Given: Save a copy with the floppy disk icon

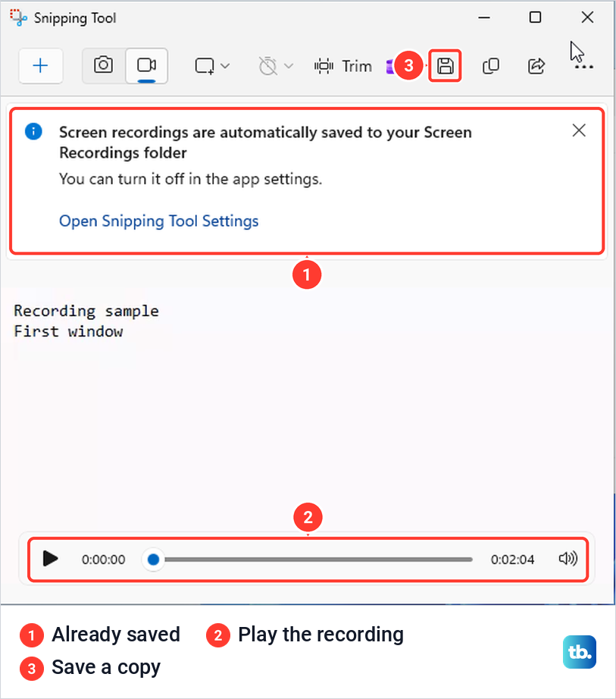Looking at the screenshot, I should pyautogui.click(x=445, y=66).
